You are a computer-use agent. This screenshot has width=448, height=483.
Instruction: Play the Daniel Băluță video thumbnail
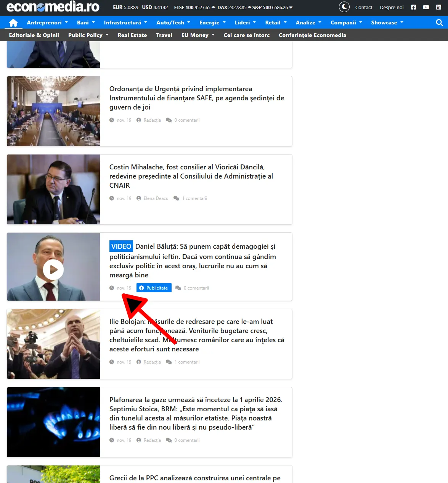53,269
